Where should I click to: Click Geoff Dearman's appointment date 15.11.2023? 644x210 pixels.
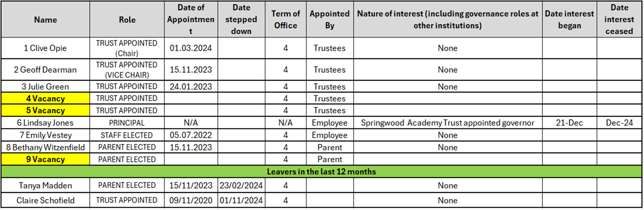[191, 70]
